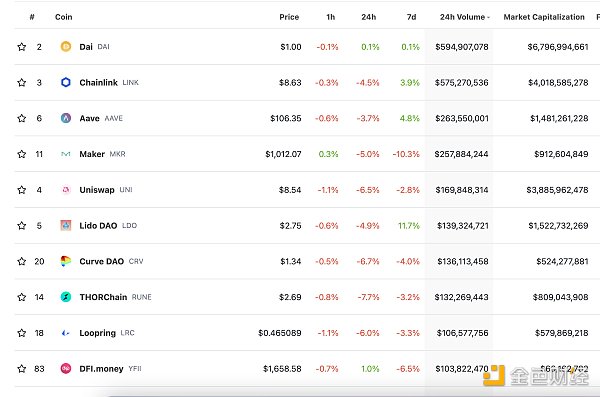Toggle the favorite star for Maker
The image size is (600, 397).
tap(22, 154)
